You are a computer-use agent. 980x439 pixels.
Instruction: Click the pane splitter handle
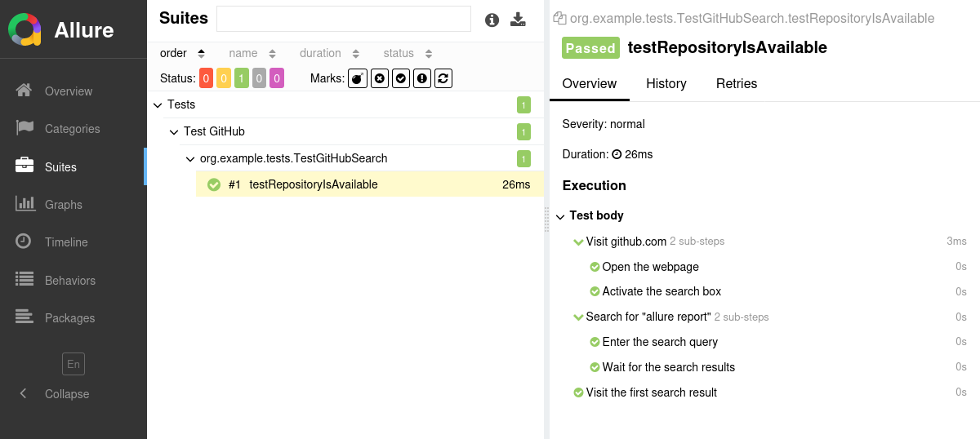546,219
